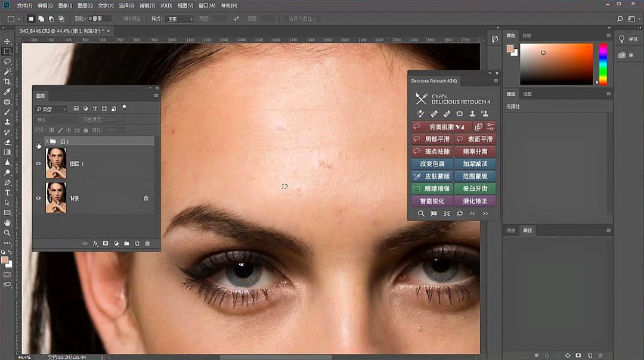Select the Lasso tool
This screenshot has width=644, height=360.
[x=7, y=61]
